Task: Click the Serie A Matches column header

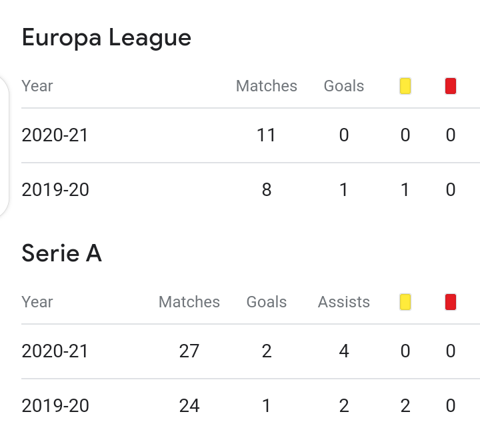Action: tap(189, 302)
